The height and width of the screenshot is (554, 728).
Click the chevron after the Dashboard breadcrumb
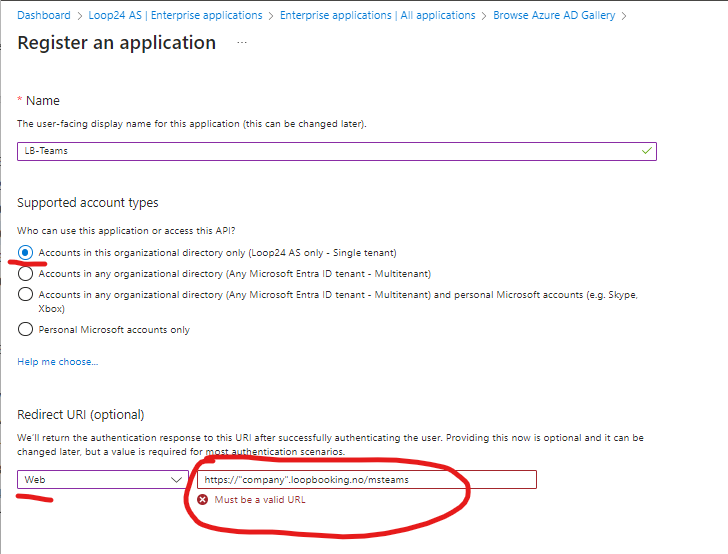pos(79,16)
